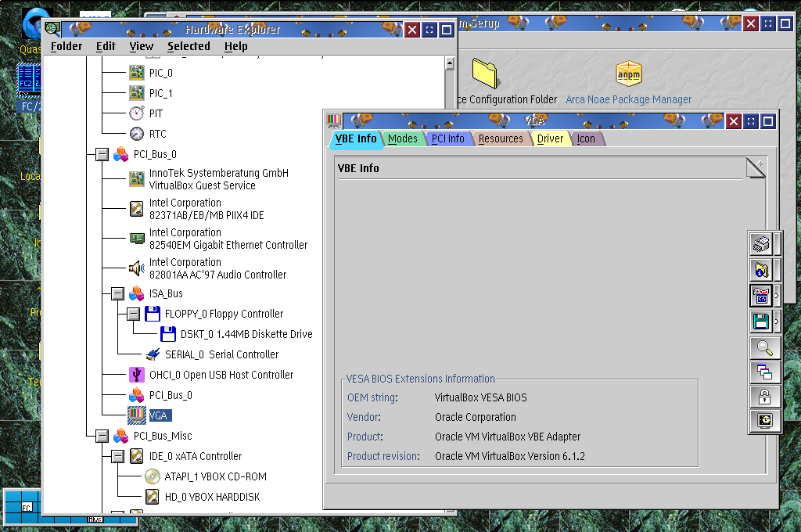Screen dimensions: 801x532
Task: Select the IDE_0 xATA Controller icon
Action: (x=136, y=456)
